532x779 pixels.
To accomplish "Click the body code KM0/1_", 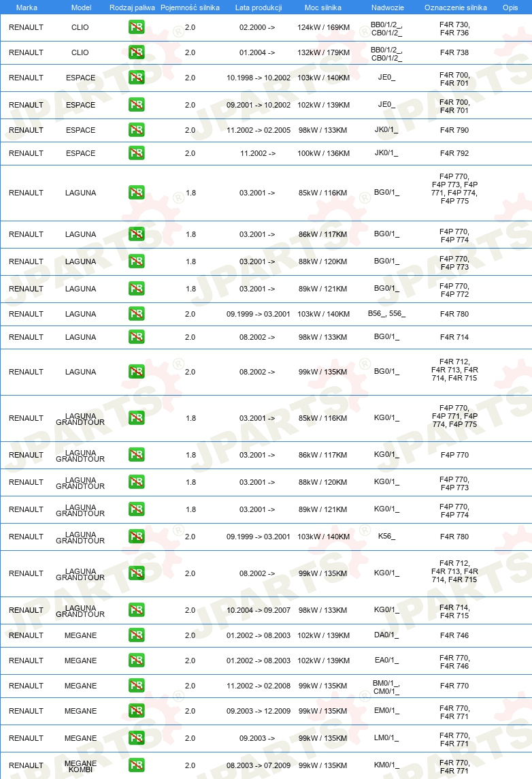I will 386,765.
